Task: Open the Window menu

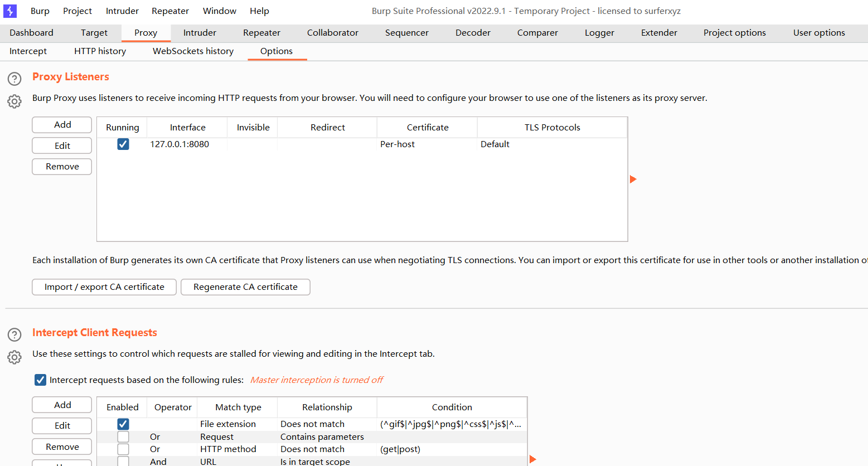Action: coord(220,11)
